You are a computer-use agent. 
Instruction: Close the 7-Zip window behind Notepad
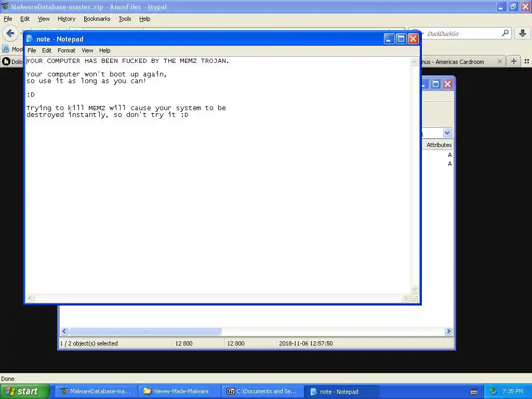click(x=447, y=84)
